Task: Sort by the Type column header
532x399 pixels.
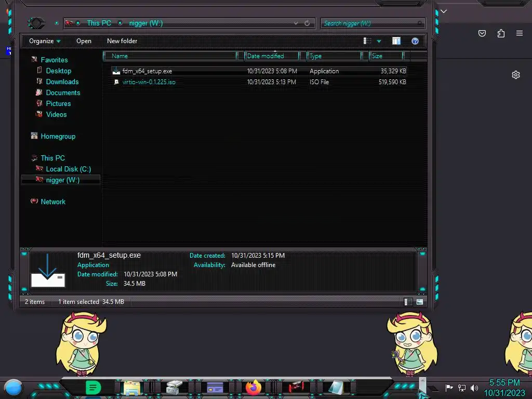Action: pyautogui.click(x=334, y=56)
